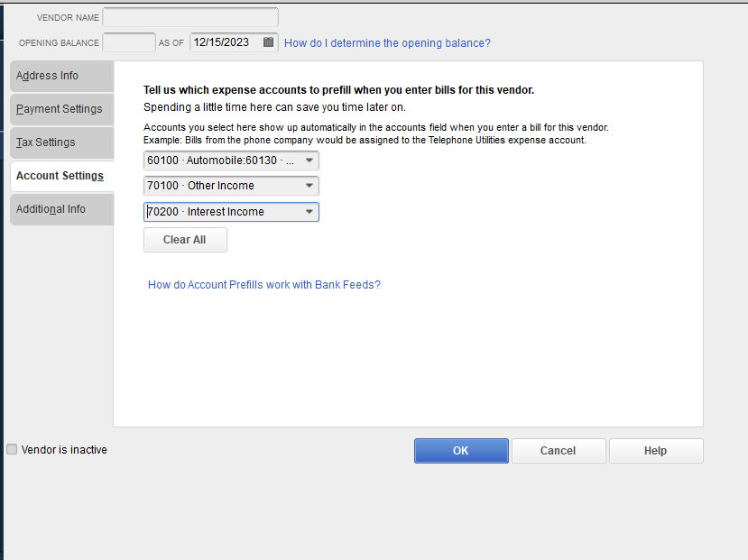Confirm with the OK button
The image size is (748, 560).
coord(461,451)
